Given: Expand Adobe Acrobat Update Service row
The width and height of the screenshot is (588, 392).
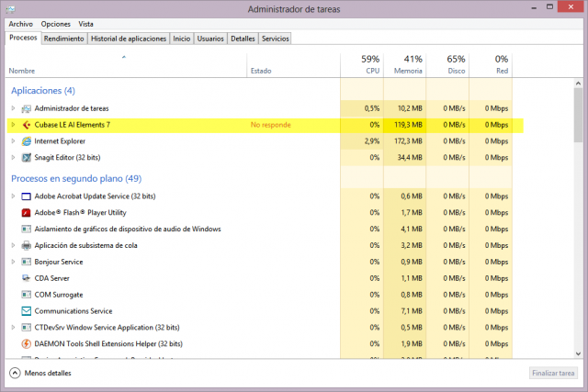Looking at the screenshot, I should pos(13,196).
